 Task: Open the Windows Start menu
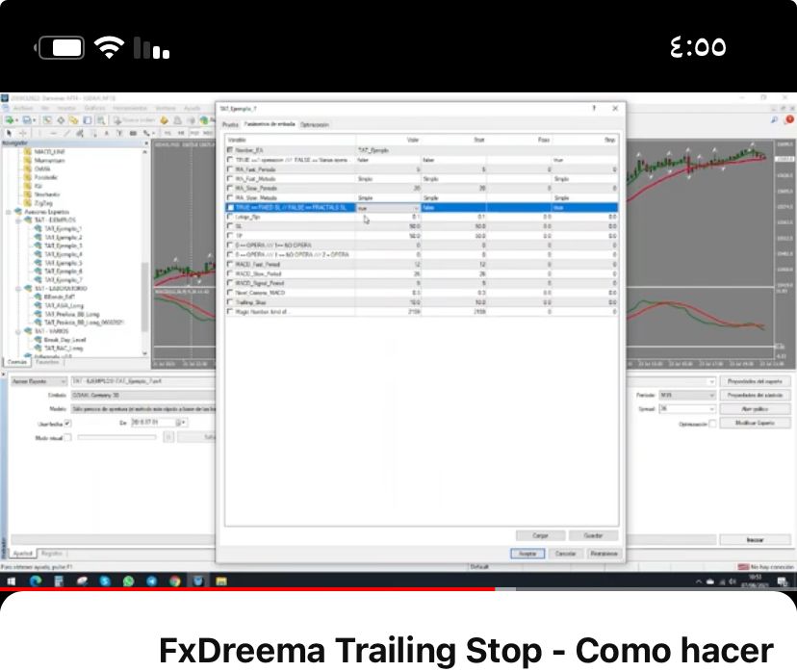tap(12, 581)
